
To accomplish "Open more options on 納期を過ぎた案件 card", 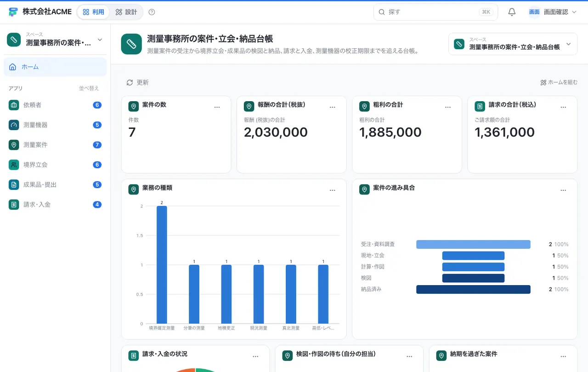I will click(564, 356).
